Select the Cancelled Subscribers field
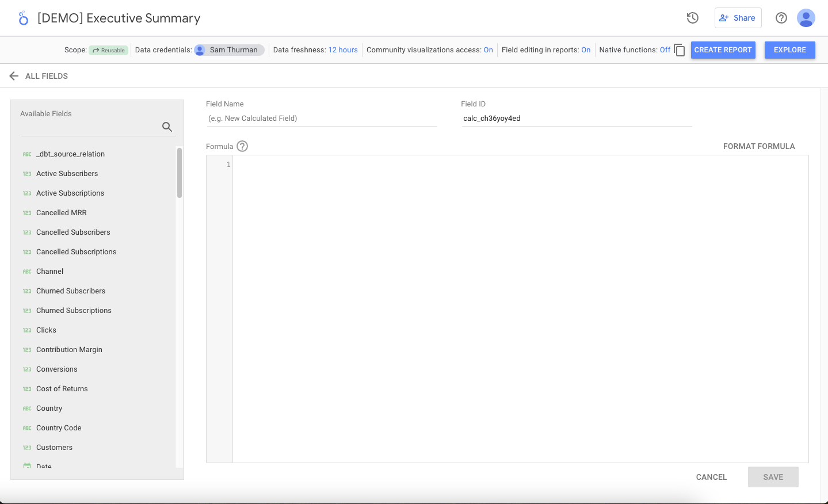828x504 pixels. click(73, 232)
